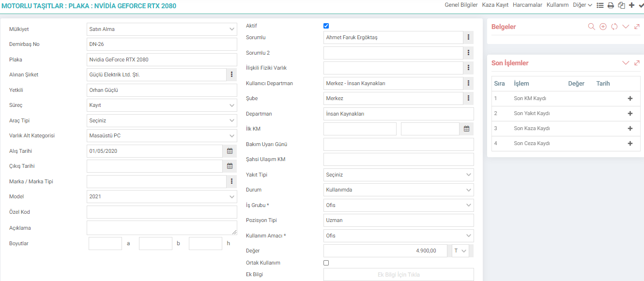
Task: Open the Çıkış Tarihi calendar picker
Action: coord(230,166)
